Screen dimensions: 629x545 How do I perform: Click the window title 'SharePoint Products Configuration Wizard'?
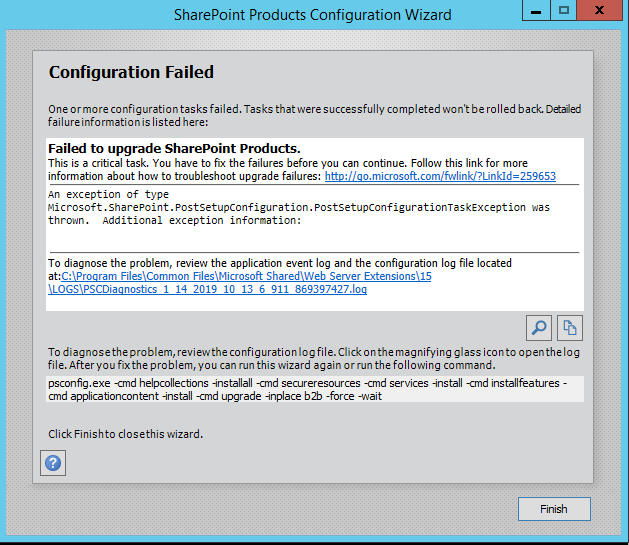[312, 15]
